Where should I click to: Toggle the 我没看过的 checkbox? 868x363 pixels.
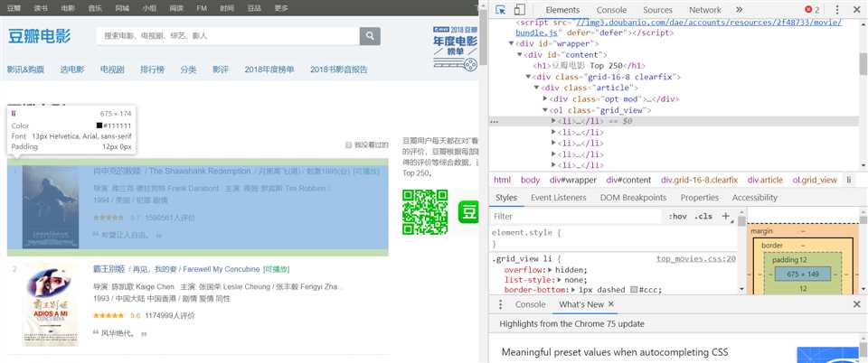coord(349,144)
